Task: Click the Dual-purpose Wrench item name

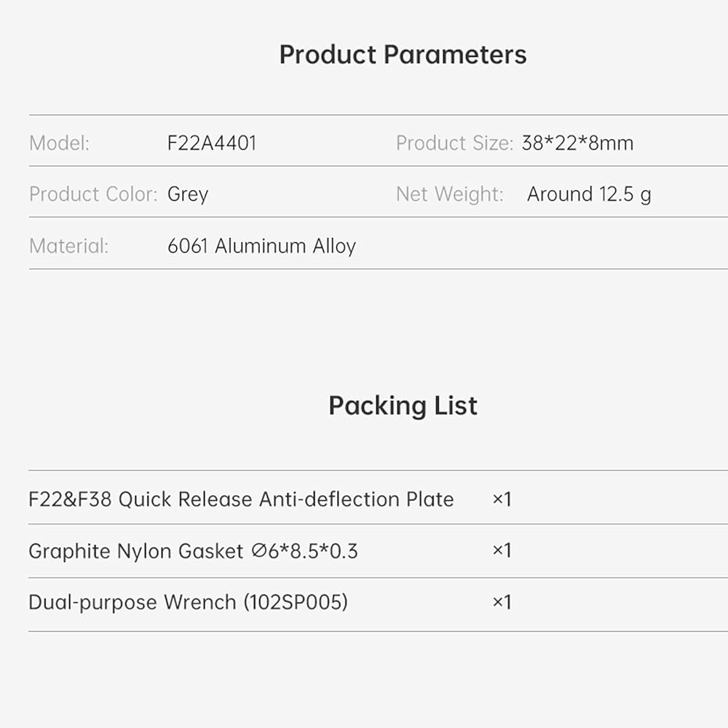Action: 132,603
